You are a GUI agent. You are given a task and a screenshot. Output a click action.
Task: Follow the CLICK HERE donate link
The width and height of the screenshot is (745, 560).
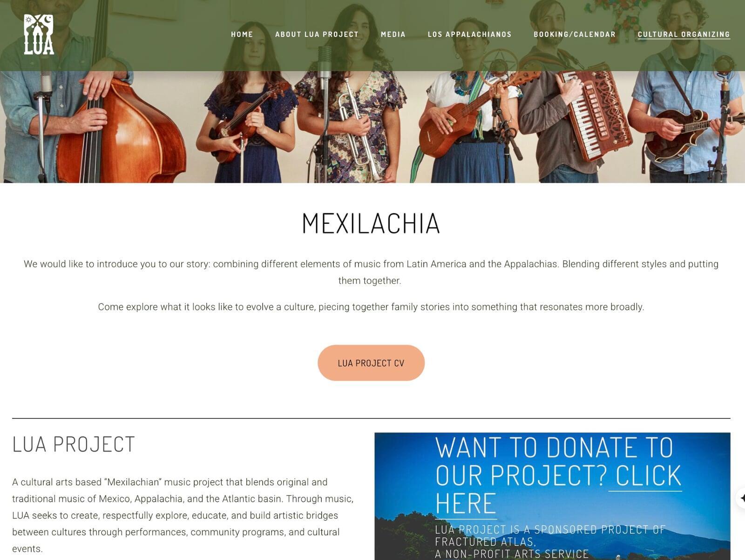pyautogui.click(x=559, y=489)
